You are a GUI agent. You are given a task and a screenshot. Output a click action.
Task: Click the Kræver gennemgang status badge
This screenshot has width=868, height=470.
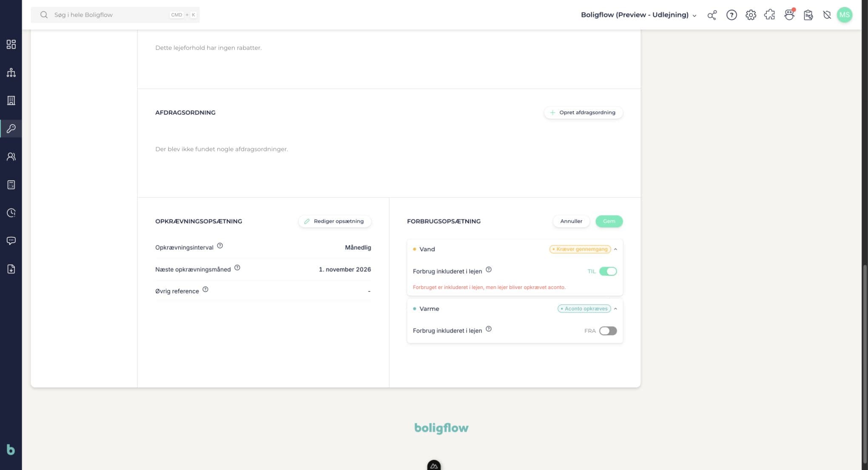[580, 249]
